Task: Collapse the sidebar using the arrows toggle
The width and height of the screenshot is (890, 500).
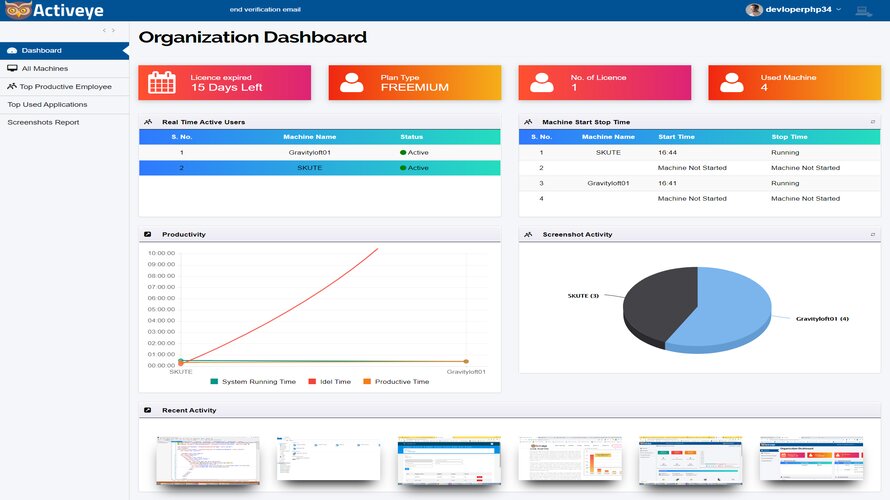Action: point(109,31)
